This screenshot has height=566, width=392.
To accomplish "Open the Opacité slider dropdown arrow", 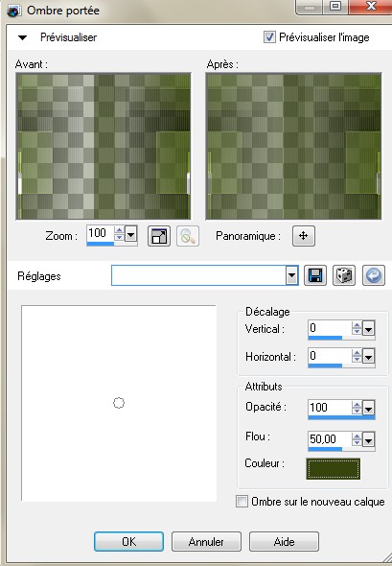I will [369, 409].
